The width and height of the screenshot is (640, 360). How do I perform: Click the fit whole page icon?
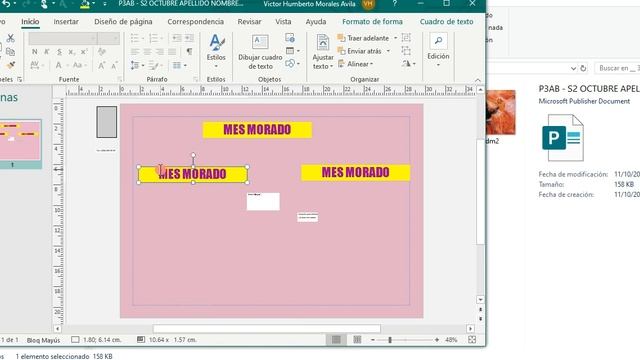coord(472,340)
